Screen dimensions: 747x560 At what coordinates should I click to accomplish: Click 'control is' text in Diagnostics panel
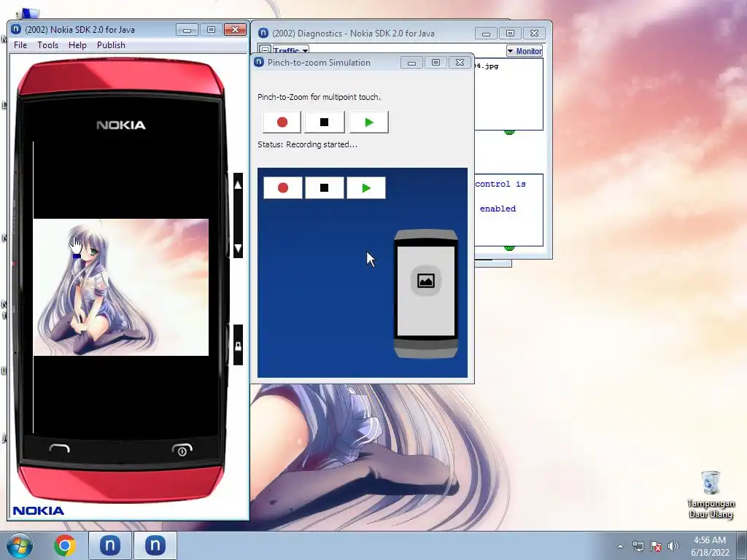(500, 184)
